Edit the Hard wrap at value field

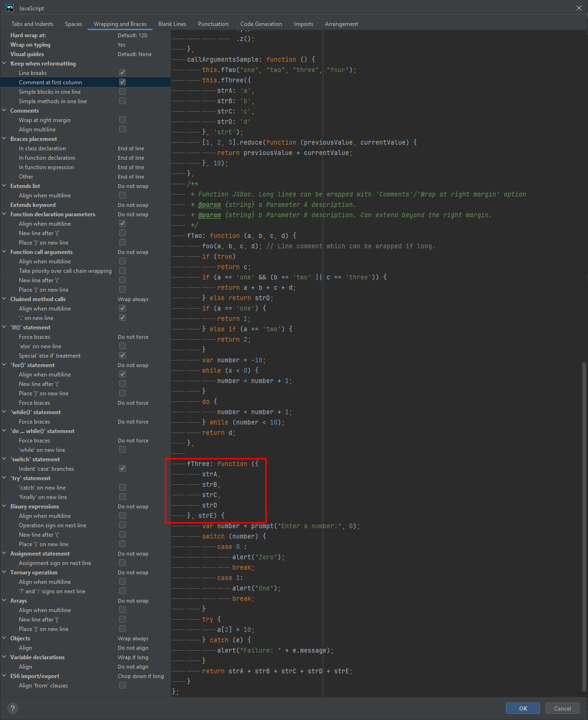(x=132, y=35)
